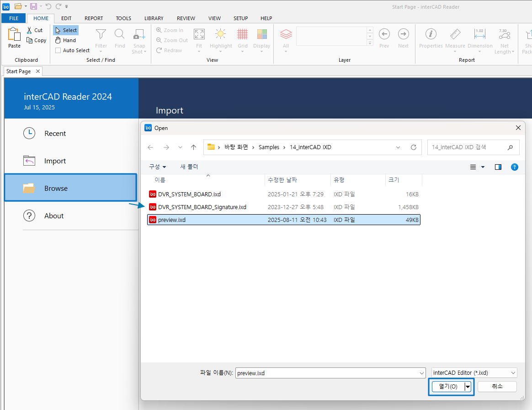Expand the Layer combo box list
This screenshot has height=410, width=532.
(370, 43)
